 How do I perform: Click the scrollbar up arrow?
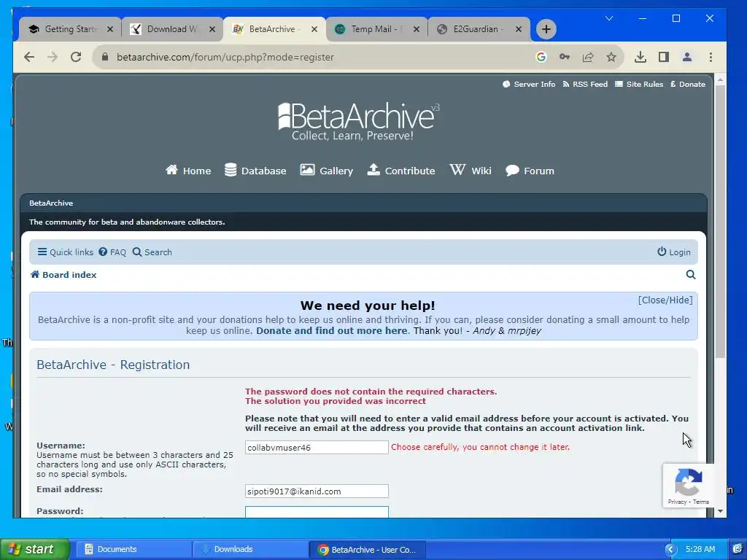tap(720, 79)
